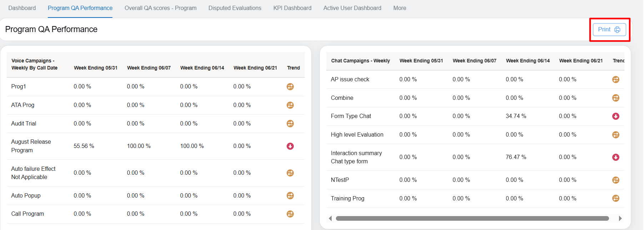644x230 pixels.
Task: Click the trend icon for Training Prog
Action: (615, 198)
